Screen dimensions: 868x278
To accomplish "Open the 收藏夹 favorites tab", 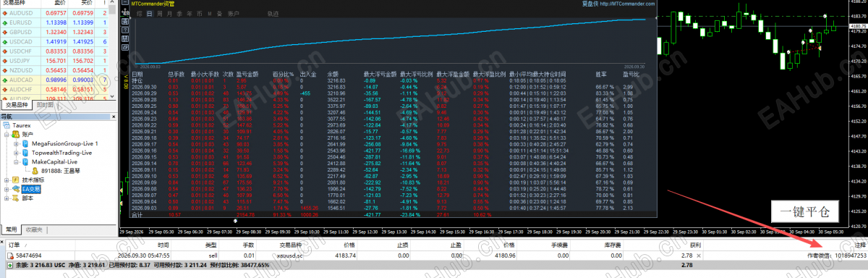I will pos(35,229).
